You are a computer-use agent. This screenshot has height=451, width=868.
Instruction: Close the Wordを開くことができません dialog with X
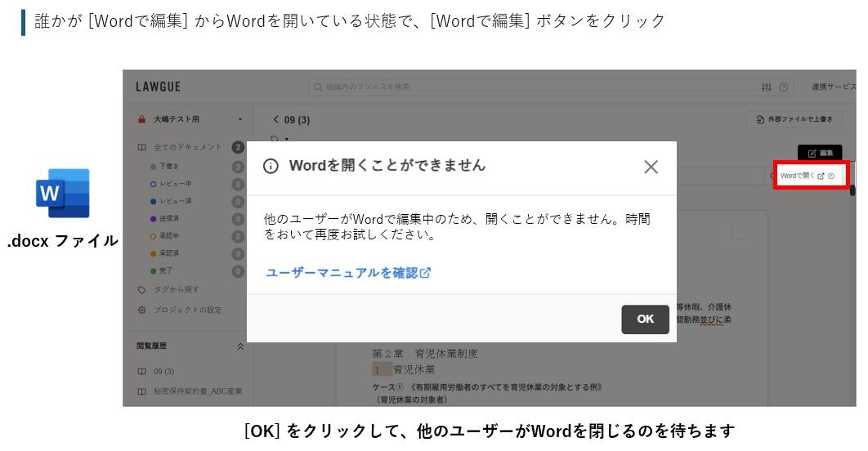pos(651,167)
